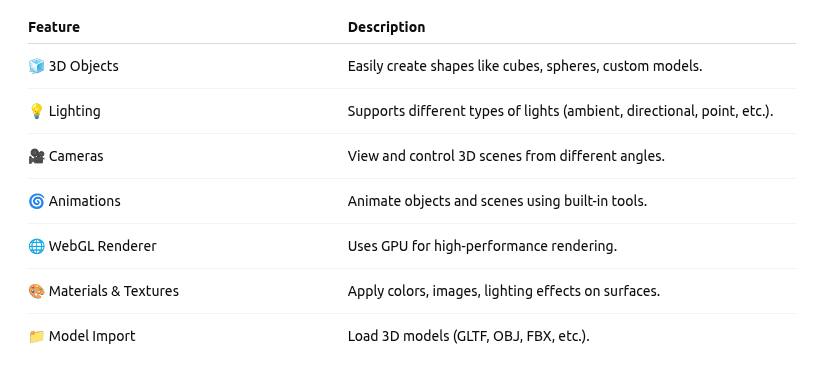Click the GLTF, OBJ, FBX description text
The width and height of the screenshot is (818, 373).
[x=468, y=336]
